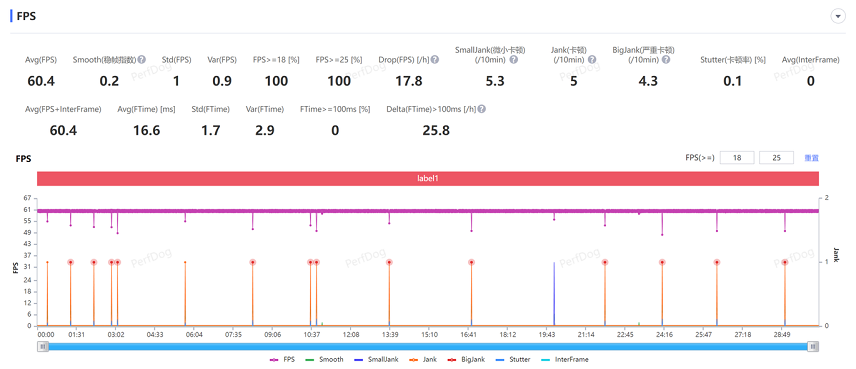Toggle BigJank series in legend

tap(466, 360)
